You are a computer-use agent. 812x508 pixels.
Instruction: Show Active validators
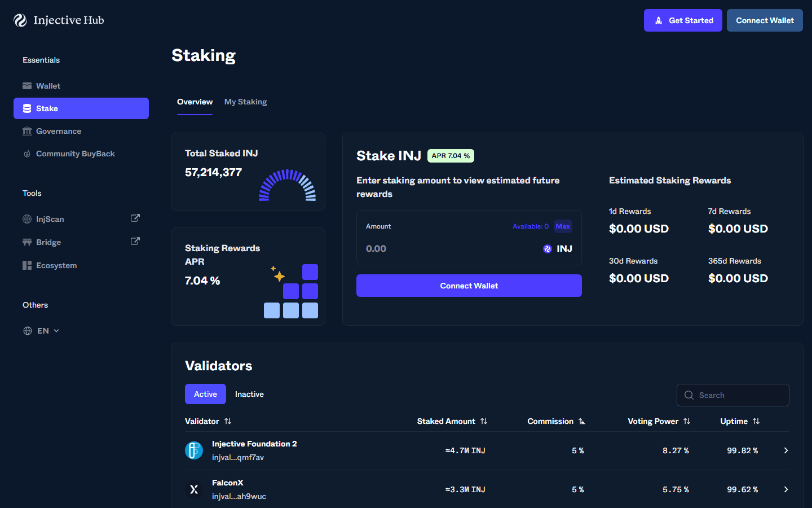coord(205,394)
